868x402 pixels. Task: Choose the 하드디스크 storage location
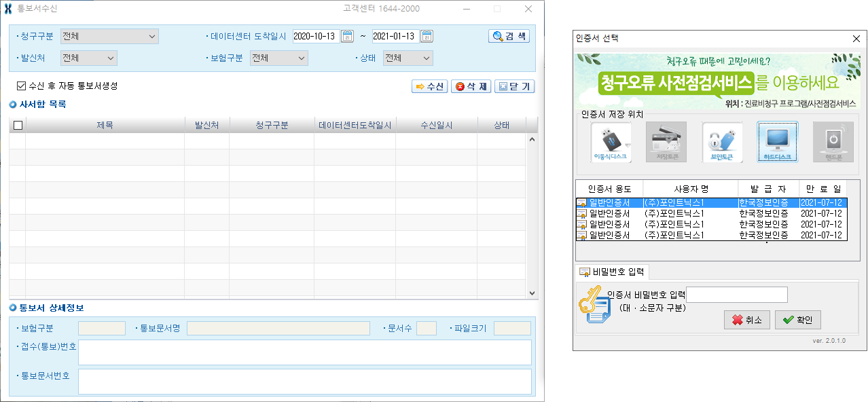coord(777,142)
